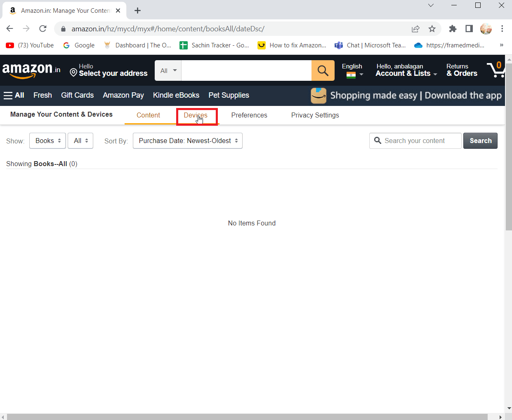Open Amazon Pay in navigation bar
Screen dimensions: 512x420
click(x=123, y=95)
